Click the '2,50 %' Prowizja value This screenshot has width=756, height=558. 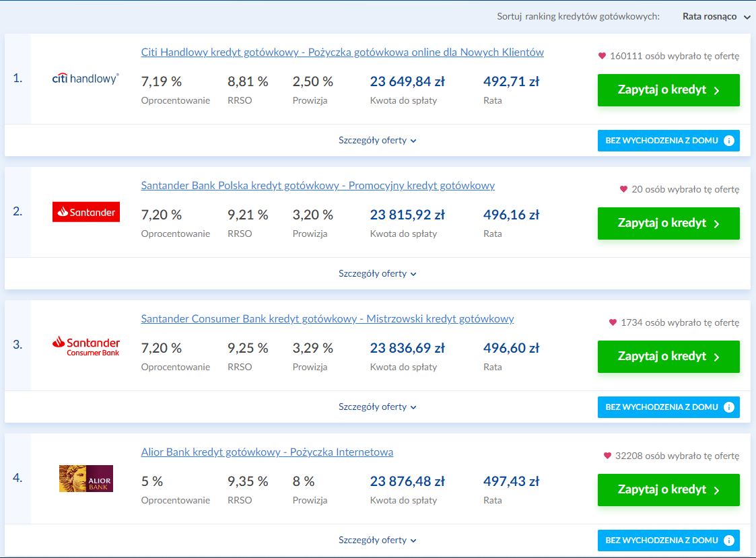point(313,81)
